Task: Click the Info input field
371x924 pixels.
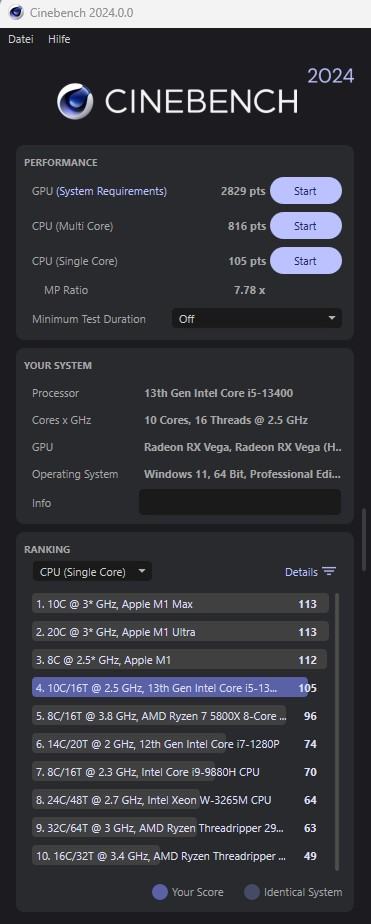Action: [x=240, y=502]
